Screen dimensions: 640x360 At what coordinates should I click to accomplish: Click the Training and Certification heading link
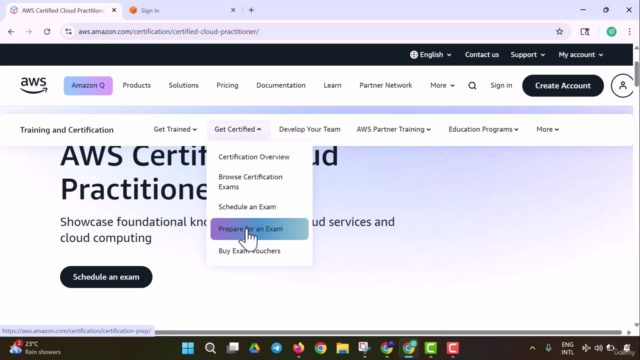(x=67, y=130)
